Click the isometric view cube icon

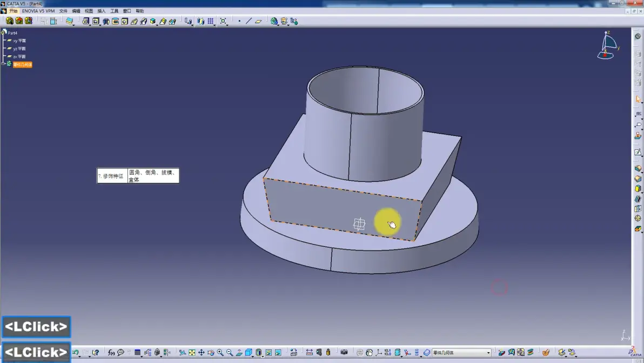tap(249, 352)
